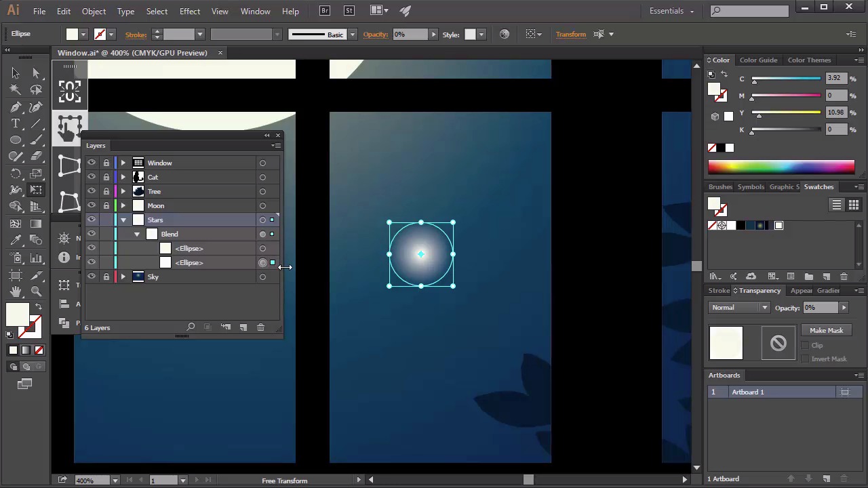Select the Hand tool
868x488 pixels.
point(16,291)
